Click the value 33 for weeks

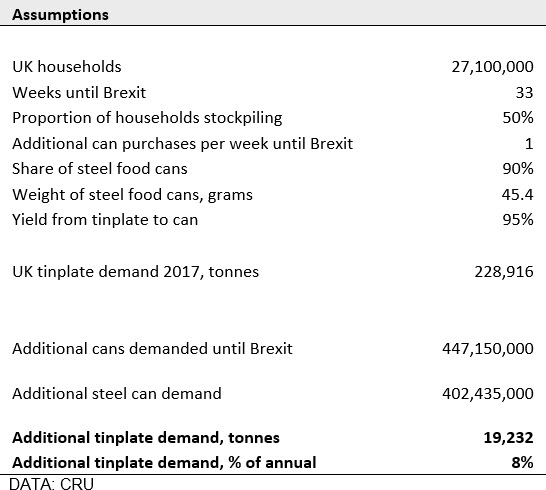[x=524, y=92]
